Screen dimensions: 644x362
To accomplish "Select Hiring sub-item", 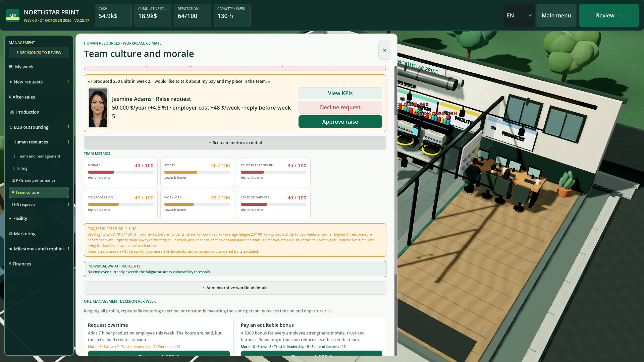I will click(x=39, y=168).
